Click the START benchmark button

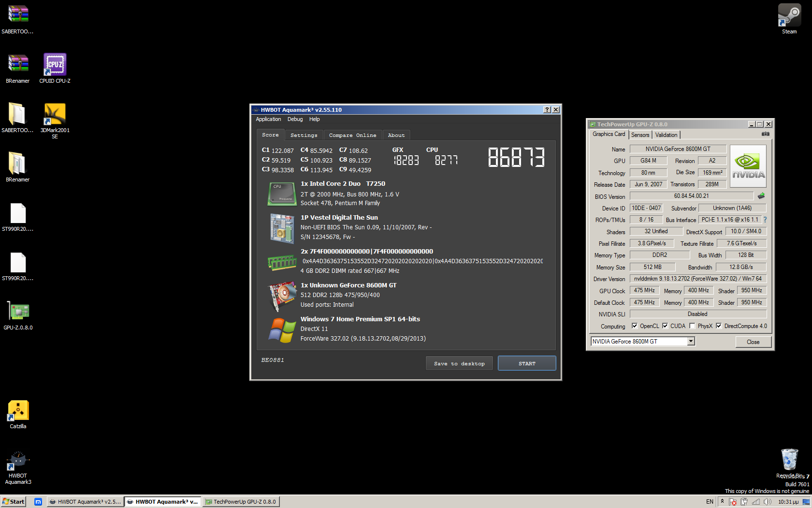coord(527,363)
